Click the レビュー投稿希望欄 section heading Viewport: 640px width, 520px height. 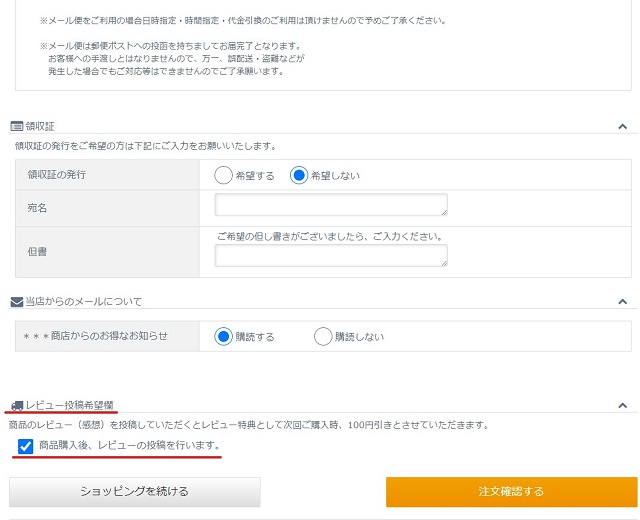click(x=69, y=405)
